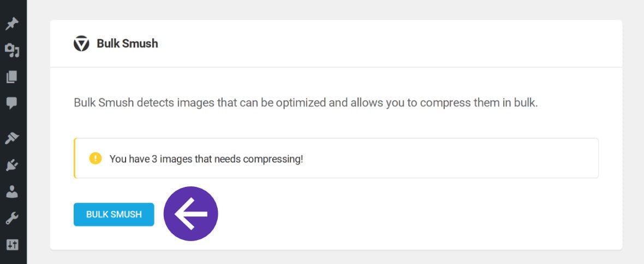Click the yellow exclamation warning icon
This screenshot has width=644, height=264.
[96, 159]
